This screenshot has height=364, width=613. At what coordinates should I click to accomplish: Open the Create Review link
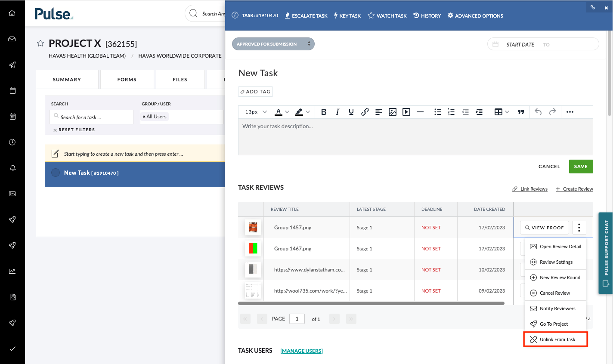575,189
